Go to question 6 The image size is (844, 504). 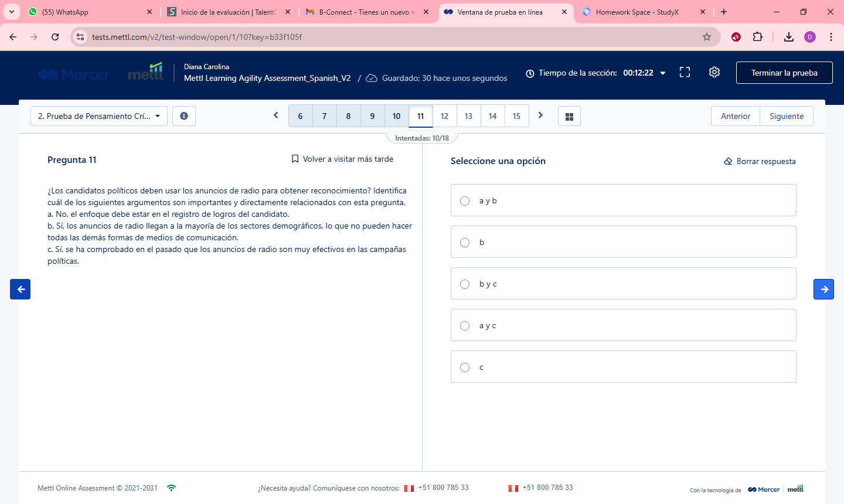pos(300,116)
